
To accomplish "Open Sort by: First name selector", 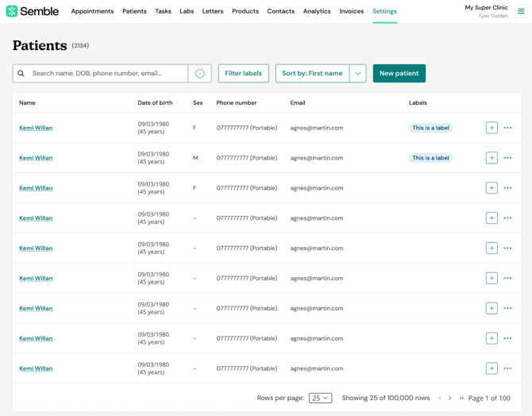I will click(x=312, y=74).
